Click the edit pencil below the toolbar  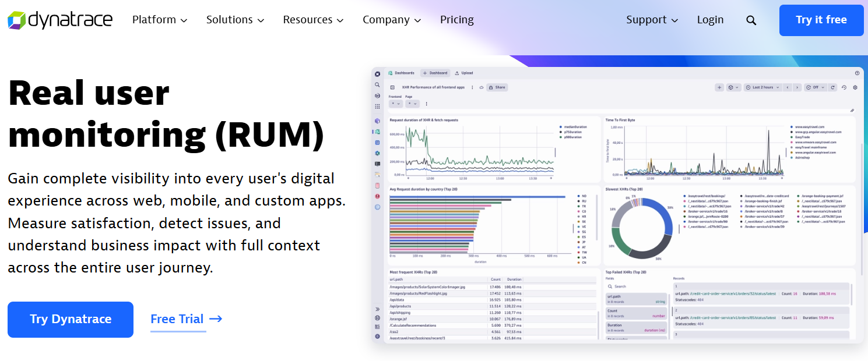coord(852,110)
